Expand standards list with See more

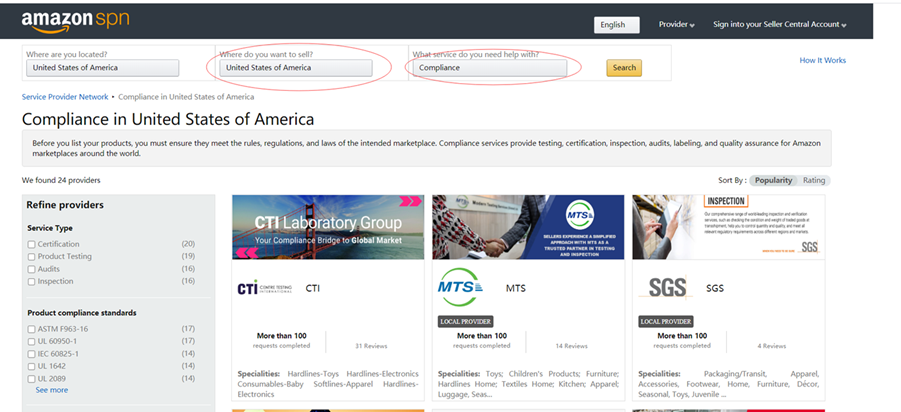pos(52,390)
